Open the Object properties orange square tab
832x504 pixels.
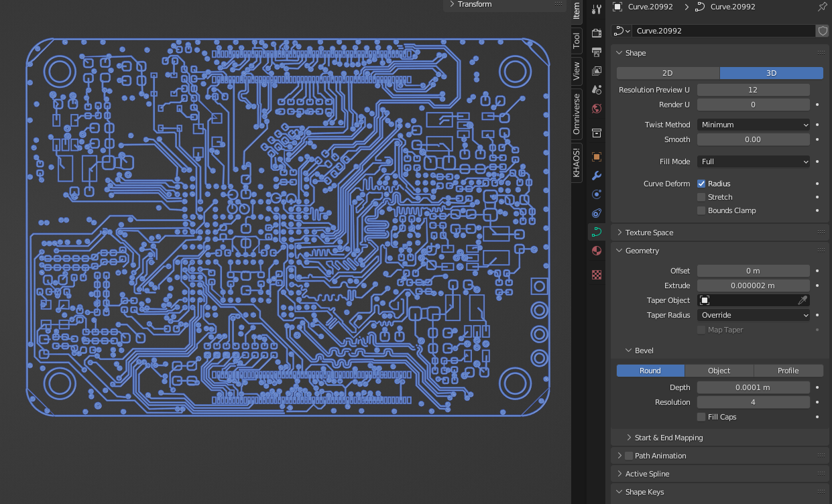click(x=597, y=157)
